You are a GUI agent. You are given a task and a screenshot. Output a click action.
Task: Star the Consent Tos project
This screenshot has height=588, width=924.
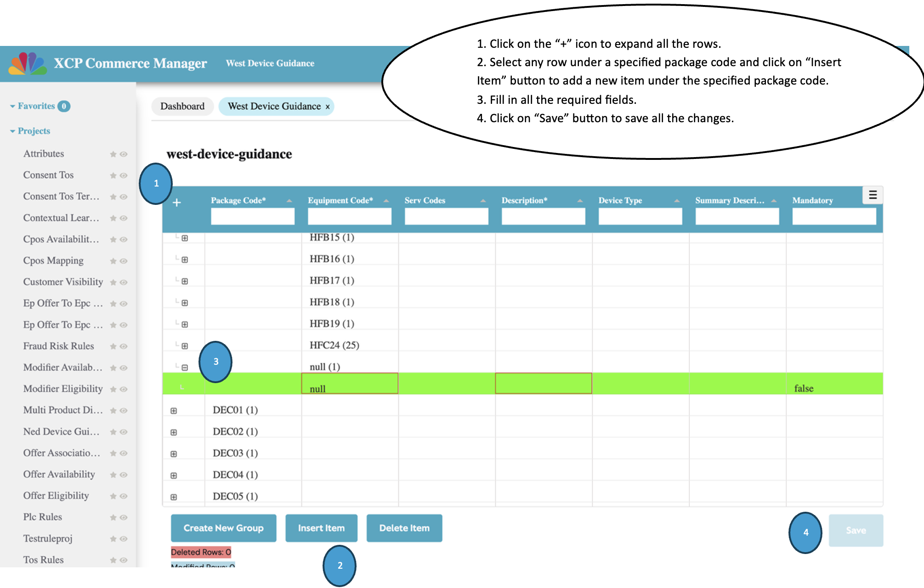(113, 175)
